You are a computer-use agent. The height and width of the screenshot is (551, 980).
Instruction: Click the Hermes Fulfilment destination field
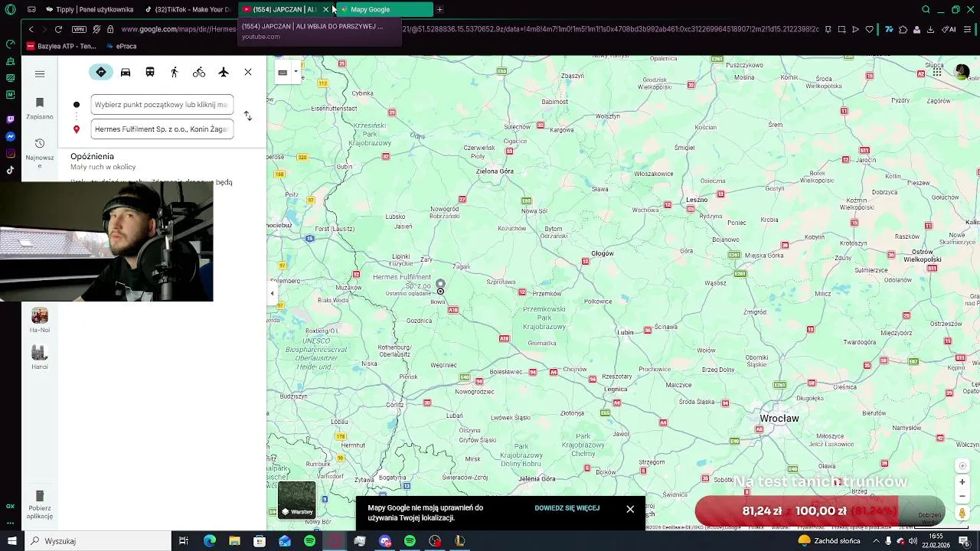tap(162, 129)
